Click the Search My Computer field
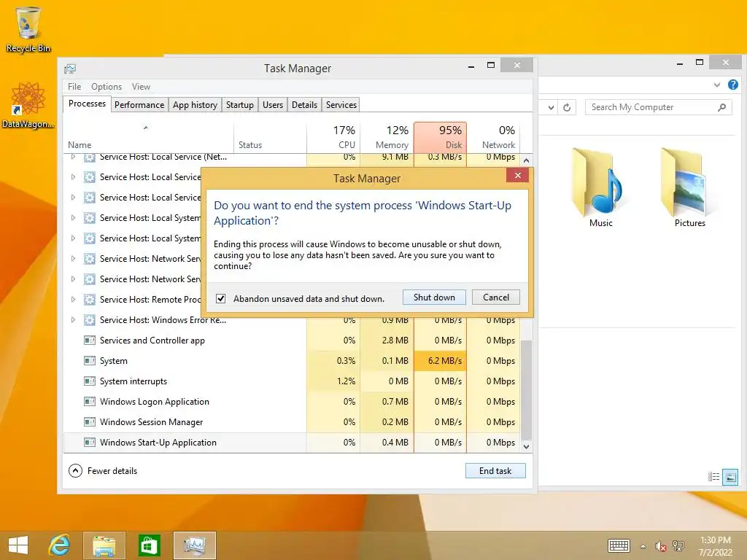This screenshot has width=747, height=560. tap(657, 107)
